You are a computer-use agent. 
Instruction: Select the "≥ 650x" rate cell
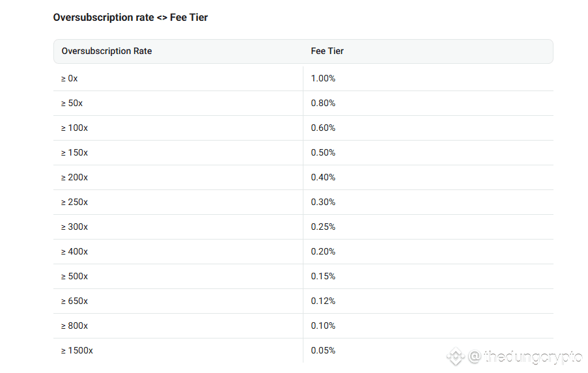click(75, 301)
